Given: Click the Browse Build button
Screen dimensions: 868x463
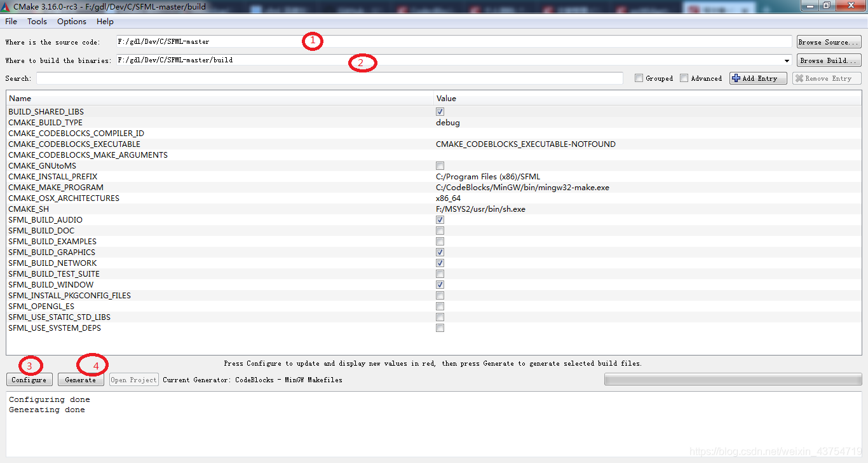Looking at the screenshot, I should [x=829, y=60].
